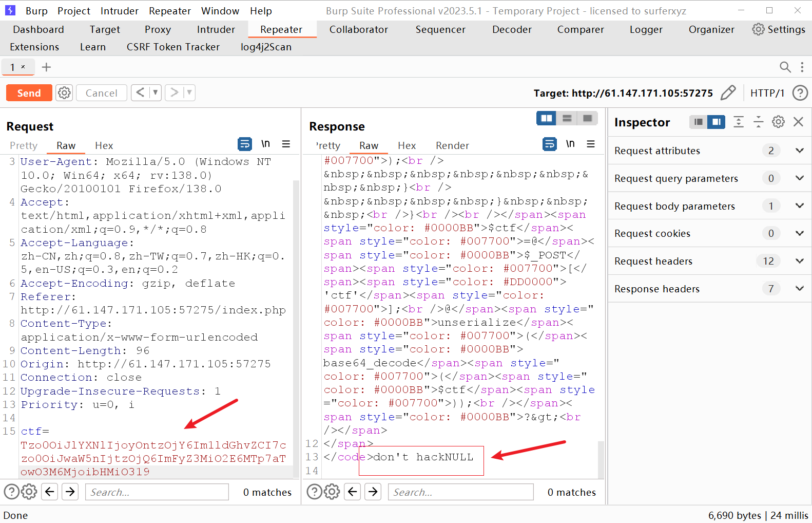This screenshot has width=812, height=523.
Task: Dock Inspector panel to the left
Action: tap(698, 122)
